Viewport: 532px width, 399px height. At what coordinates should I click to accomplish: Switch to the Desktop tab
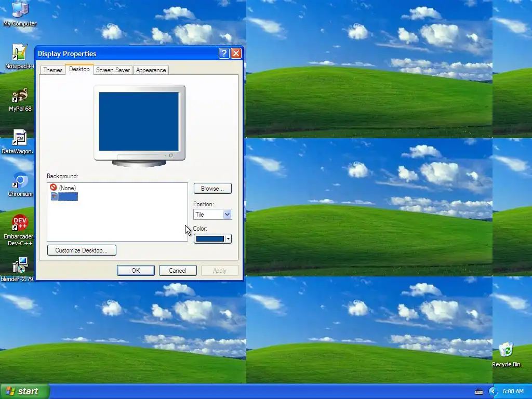click(x=79, y=69)
